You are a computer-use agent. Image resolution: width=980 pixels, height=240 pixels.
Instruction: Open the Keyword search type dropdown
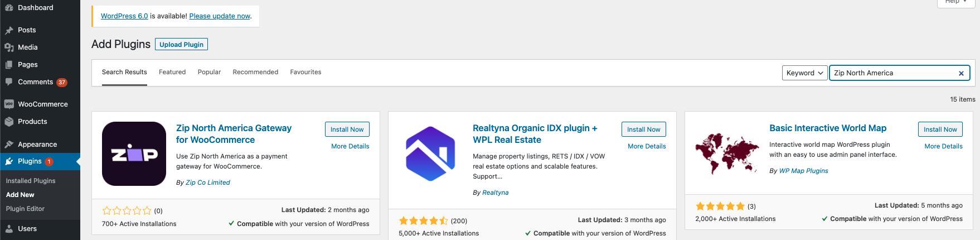805,73
